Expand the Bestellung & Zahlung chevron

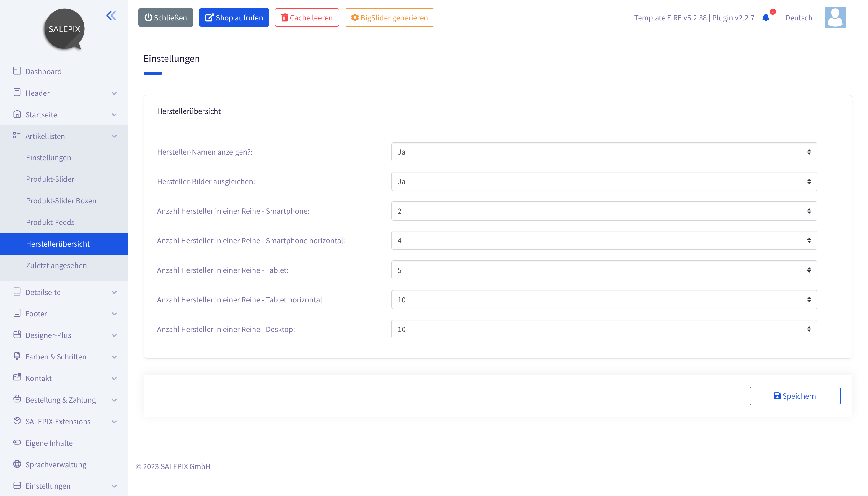click(114, 400)
